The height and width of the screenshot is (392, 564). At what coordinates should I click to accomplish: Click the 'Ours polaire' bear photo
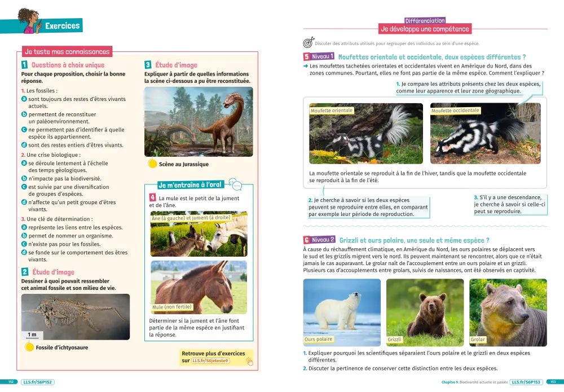[x=342, y=311]
